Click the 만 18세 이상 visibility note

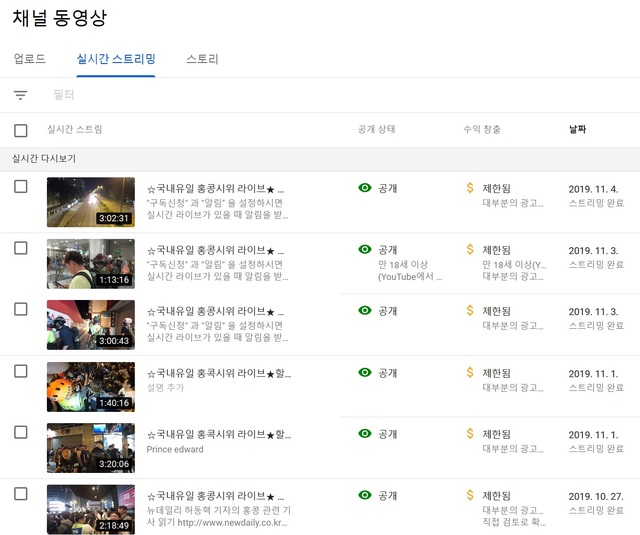tap(410, 271)
